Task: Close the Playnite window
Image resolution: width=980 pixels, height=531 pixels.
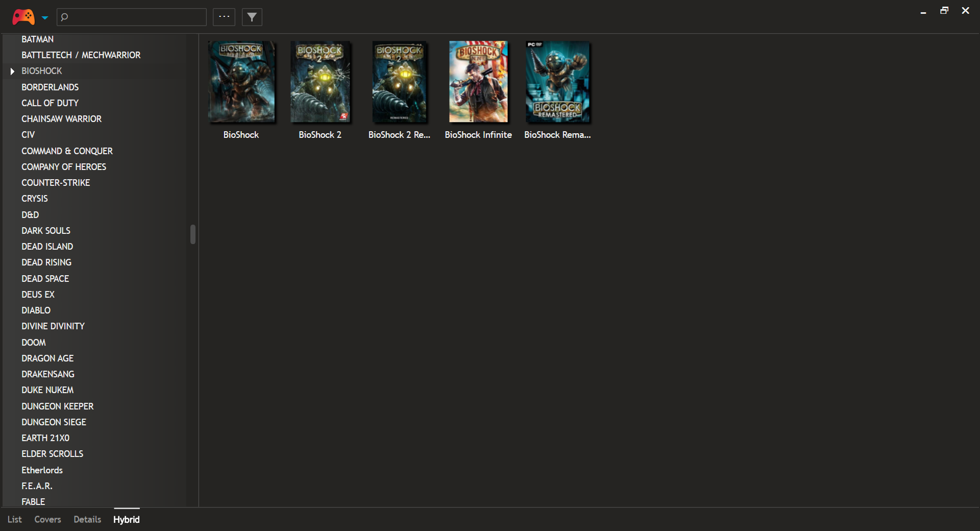Action: coord(965,11)
